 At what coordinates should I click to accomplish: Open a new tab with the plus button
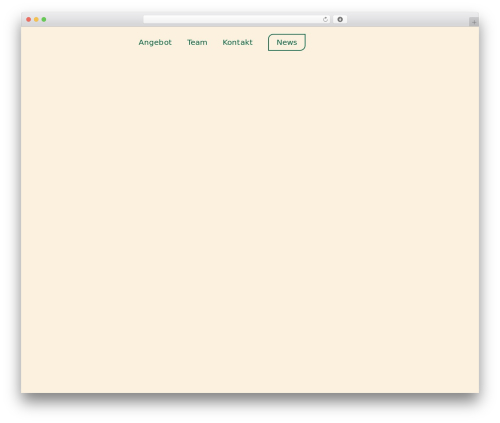tap(474, 22)
